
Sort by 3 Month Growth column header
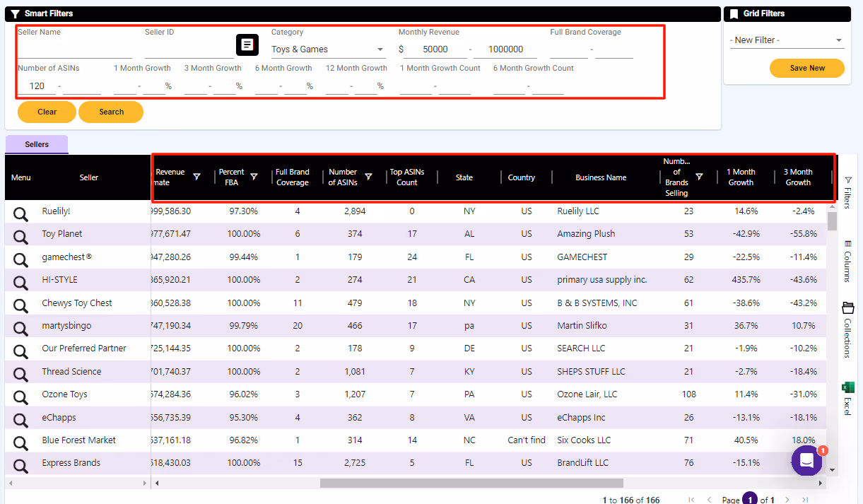click(x=799, y=177)
